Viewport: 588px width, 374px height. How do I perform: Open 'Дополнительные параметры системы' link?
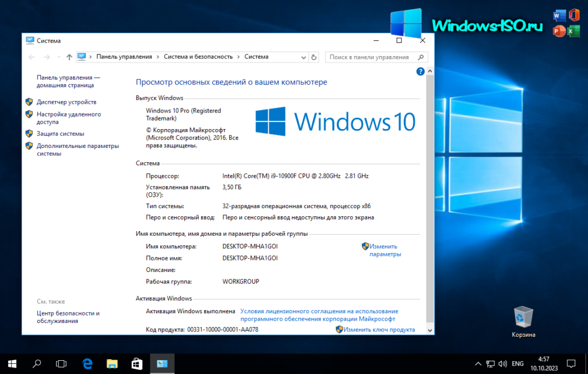click(78, 150)
